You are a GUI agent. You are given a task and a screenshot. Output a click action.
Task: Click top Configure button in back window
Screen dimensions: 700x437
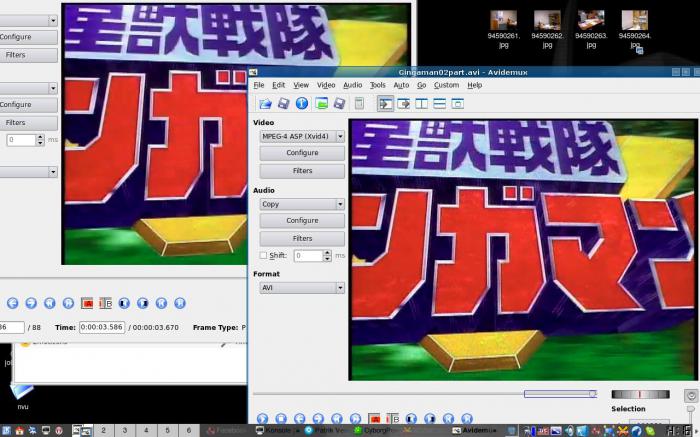coord(28,37)
